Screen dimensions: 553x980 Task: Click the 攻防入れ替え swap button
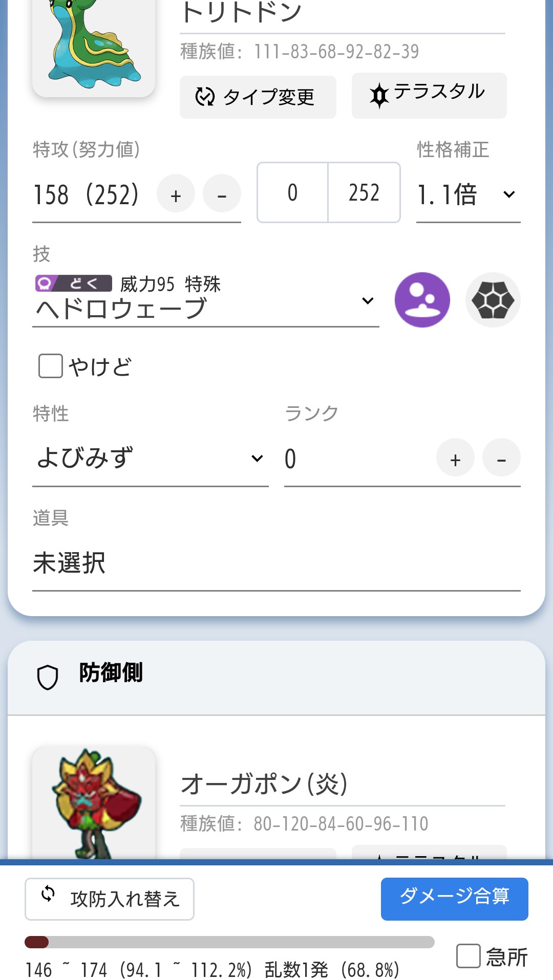tap(110, 899)
